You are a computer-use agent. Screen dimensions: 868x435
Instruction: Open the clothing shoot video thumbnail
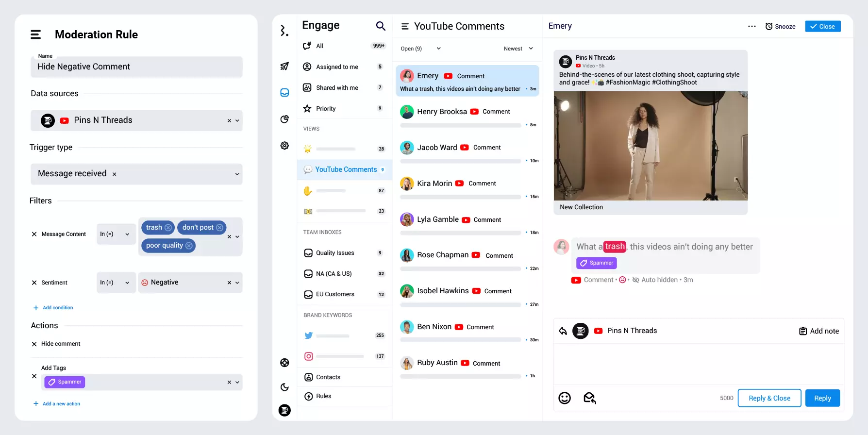651,146
